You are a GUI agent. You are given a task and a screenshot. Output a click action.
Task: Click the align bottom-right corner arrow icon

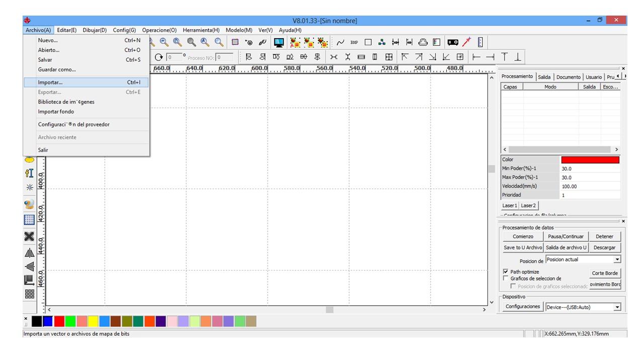(x=432, y=57)
